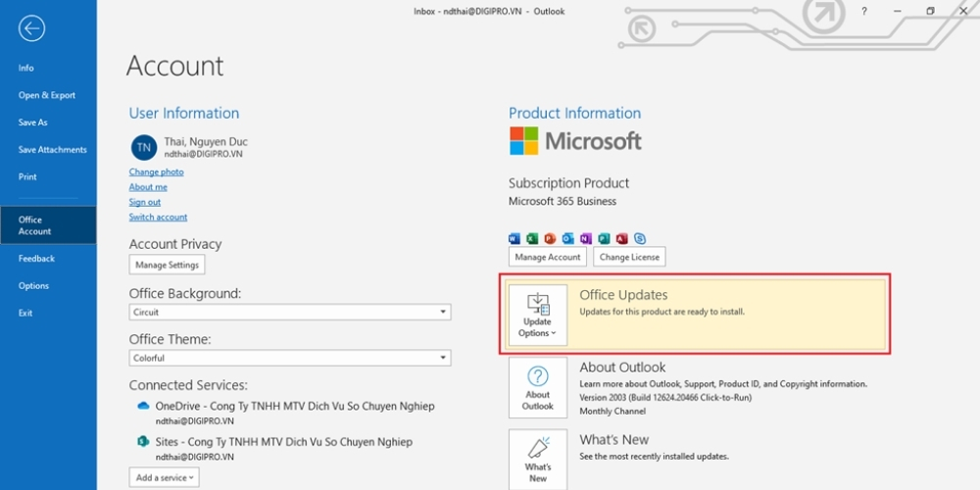Click the OneNote app icon
The width and height of the screenshot is (980, 490).
(585, 238)
